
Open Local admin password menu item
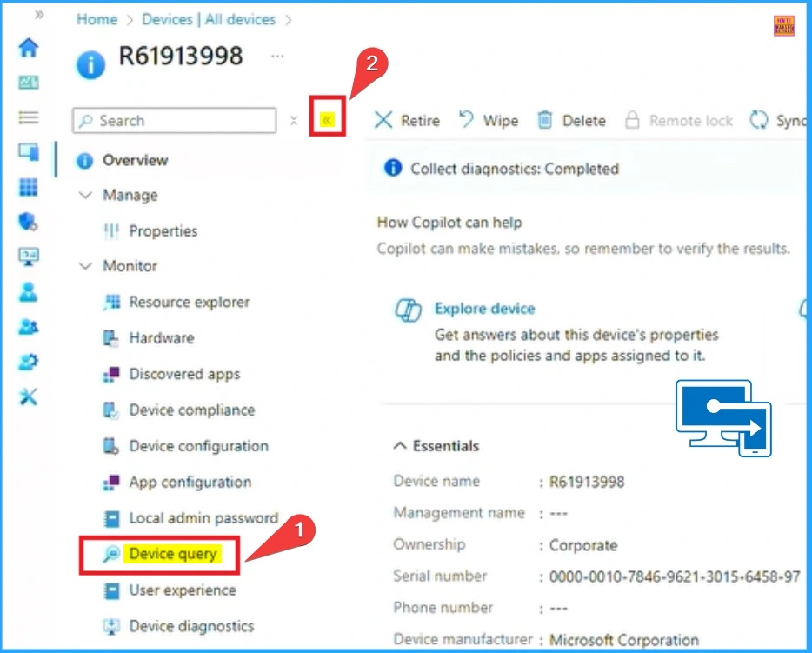(203, 518)
